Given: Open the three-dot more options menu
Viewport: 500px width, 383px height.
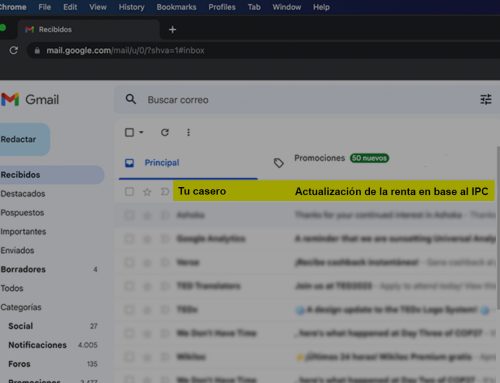Looking at the screenshot, I should [188, 132].
